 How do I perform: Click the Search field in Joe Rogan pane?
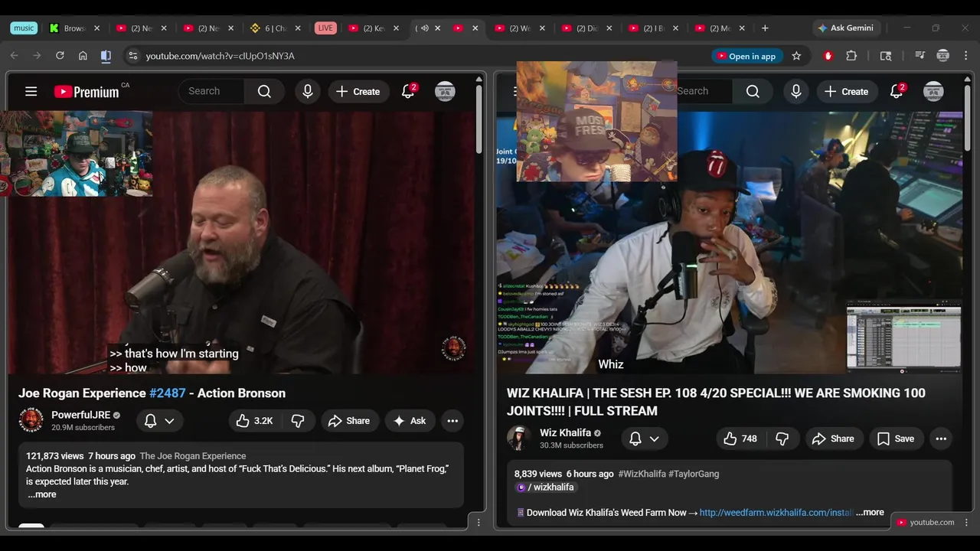212,92
